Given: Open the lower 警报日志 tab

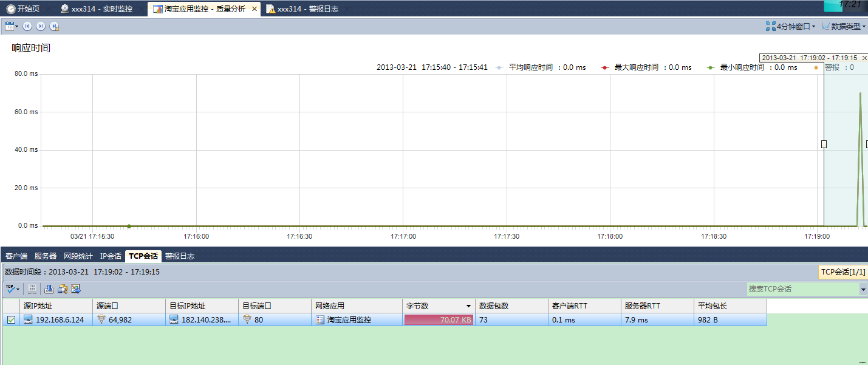Looking at the screenshot, I should click(x=180, y=256).
